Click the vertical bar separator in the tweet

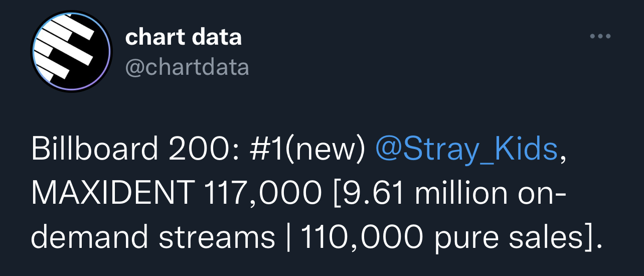pyautogui.click(x=288, y=237)
